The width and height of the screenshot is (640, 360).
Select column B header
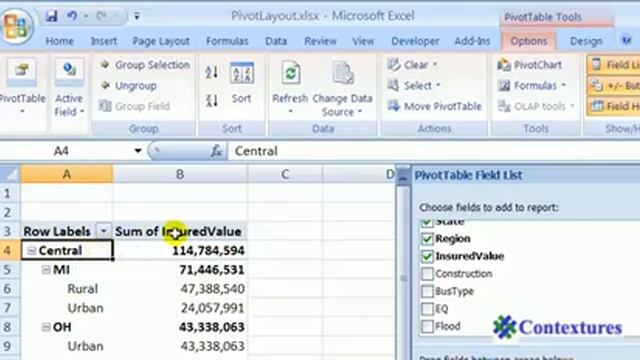click(180, 174)
